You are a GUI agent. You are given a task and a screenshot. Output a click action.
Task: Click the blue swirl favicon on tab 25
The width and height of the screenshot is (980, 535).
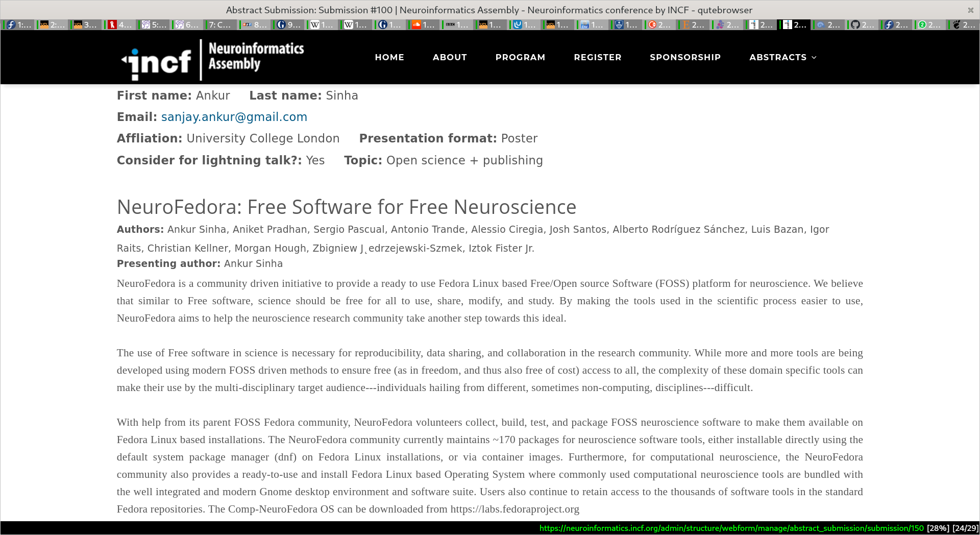[x=821, y=25]
